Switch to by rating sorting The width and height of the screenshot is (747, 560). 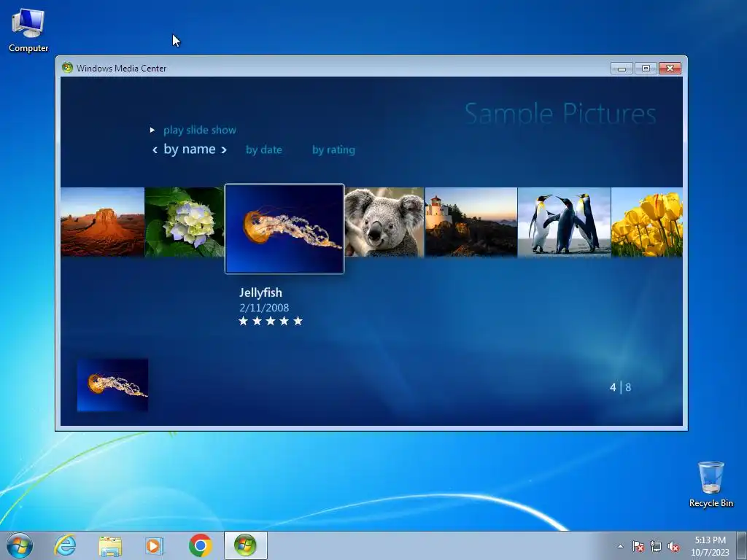333,149
